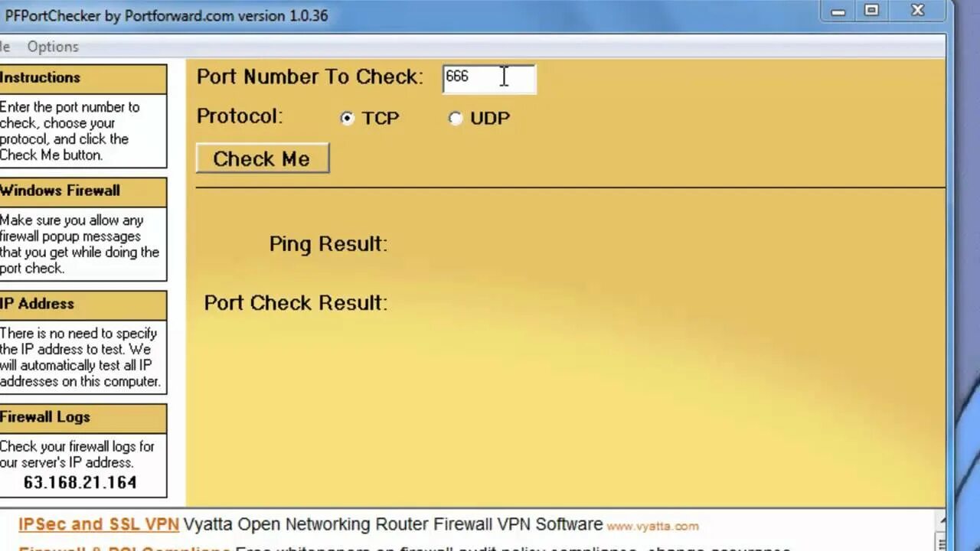Select the Instructions panel header
The image size is (980, 551).
(40, 77)
